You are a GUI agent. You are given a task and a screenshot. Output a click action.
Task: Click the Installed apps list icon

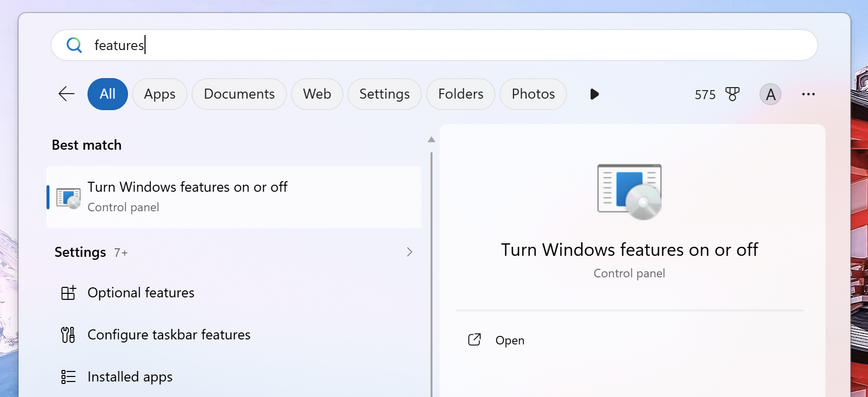(x=68, y=377)
